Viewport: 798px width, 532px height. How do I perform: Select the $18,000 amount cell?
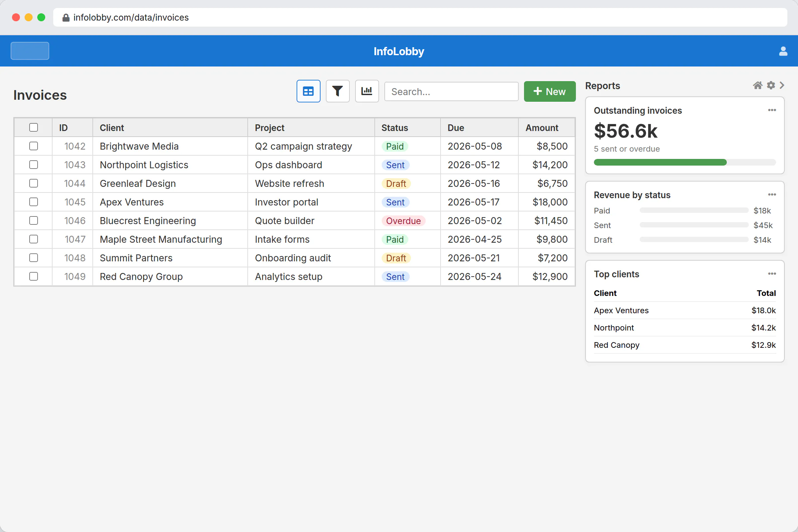pyautogui.click(x=546, y=202)
